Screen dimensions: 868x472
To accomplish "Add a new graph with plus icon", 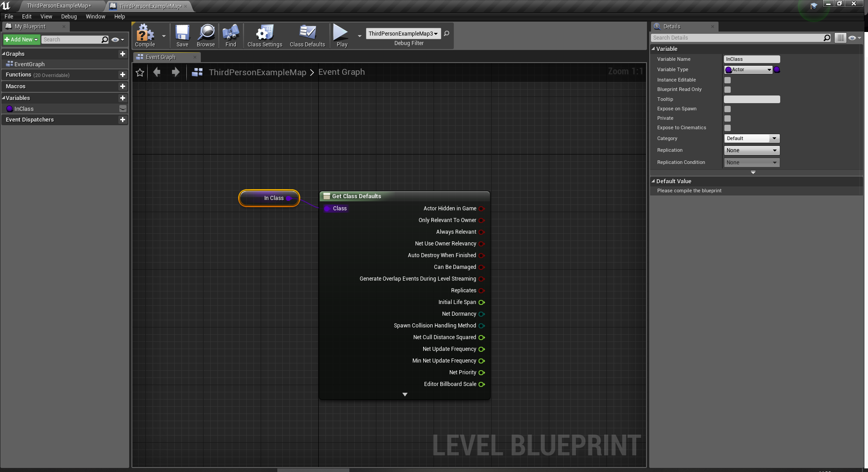I will coord(122,54).
